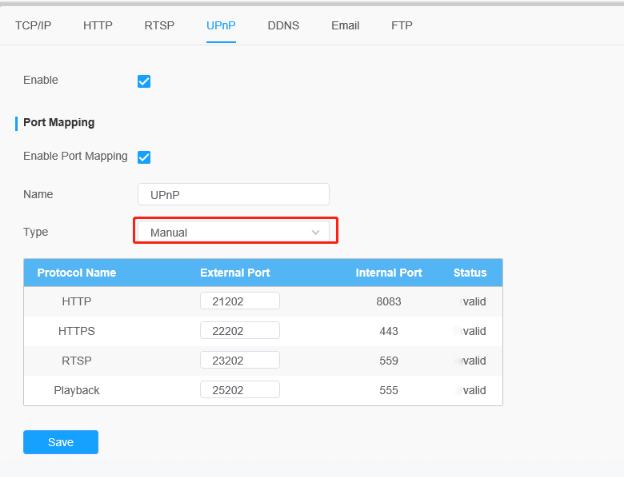Open the Email tab
Image resolution: width=624 pixels, height=477 pixels.
pos(345,25)
